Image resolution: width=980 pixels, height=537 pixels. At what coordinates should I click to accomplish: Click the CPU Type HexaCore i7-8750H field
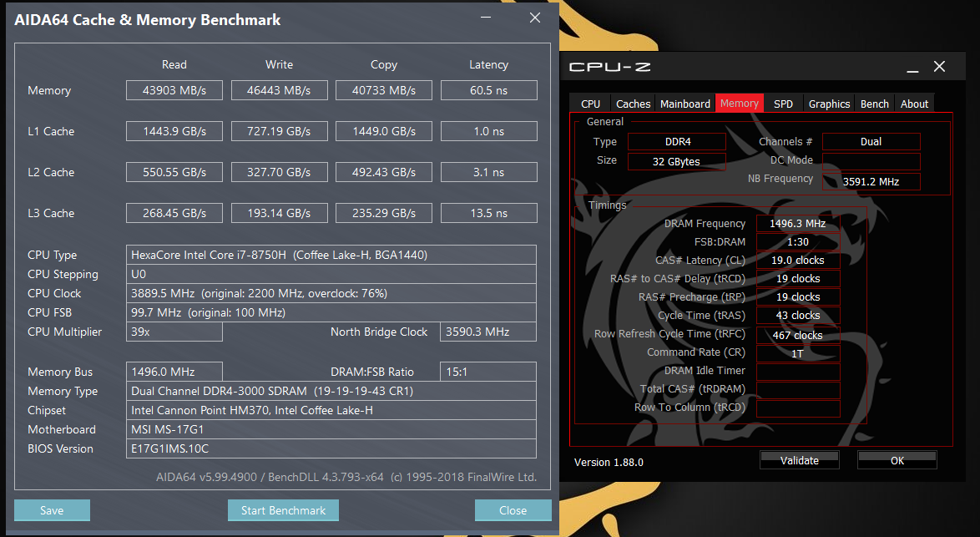331,255
